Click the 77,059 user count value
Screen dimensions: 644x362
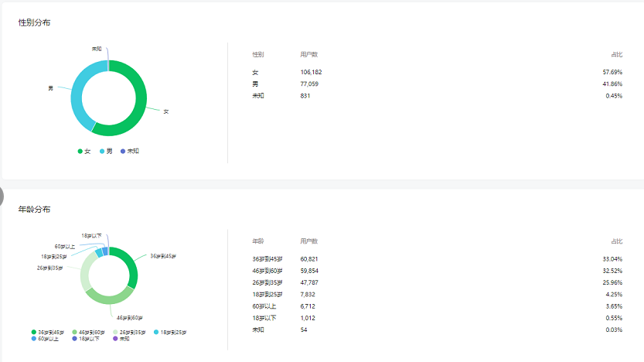pos(309,84)
